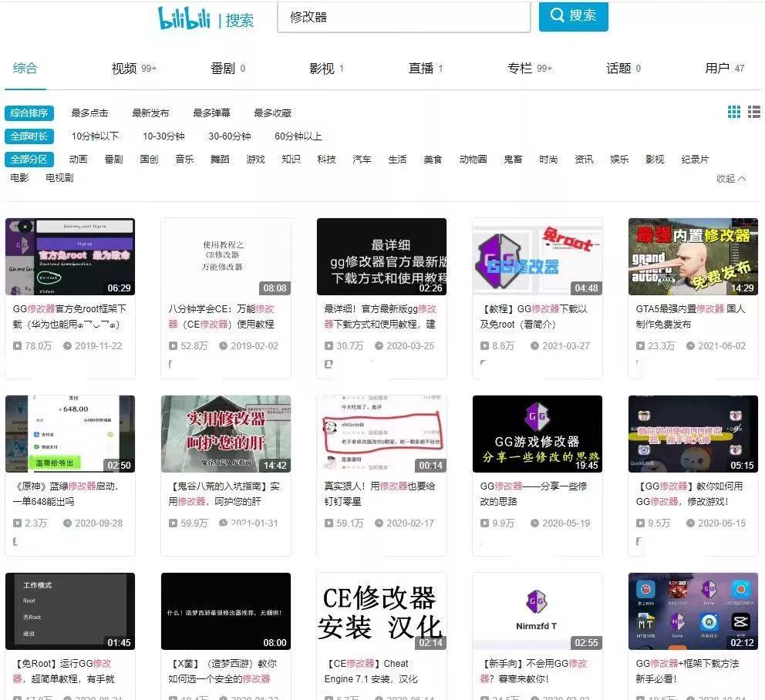This screenshot has height=700, width=765.
Task: Select the 科技 category filter
Action: click(326, 160)
